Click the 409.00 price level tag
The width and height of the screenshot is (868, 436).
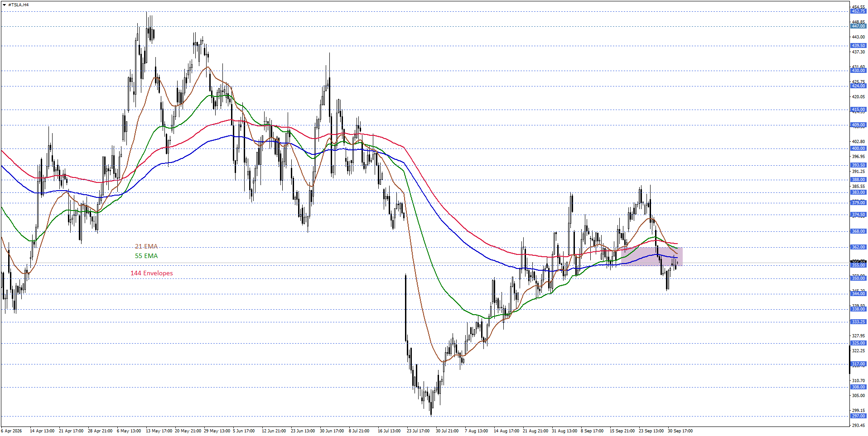pyautogui.click(x=858, y=125)
